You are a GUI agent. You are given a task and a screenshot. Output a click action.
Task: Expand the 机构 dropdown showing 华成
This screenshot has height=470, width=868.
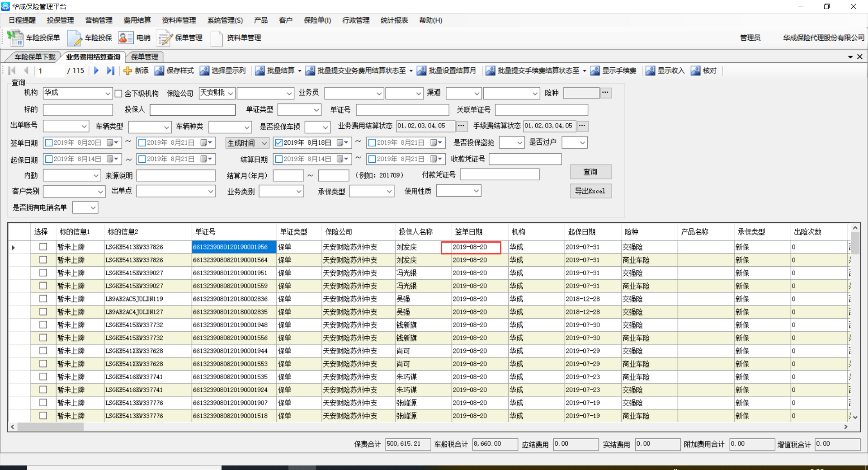pyautogui.click(x=108, y=94)
